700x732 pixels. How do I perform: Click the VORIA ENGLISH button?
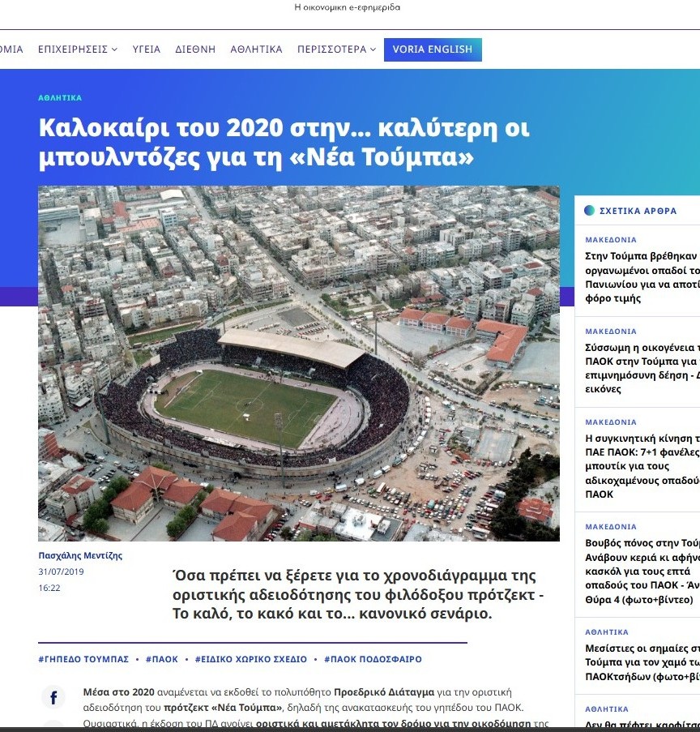(433, 49)
